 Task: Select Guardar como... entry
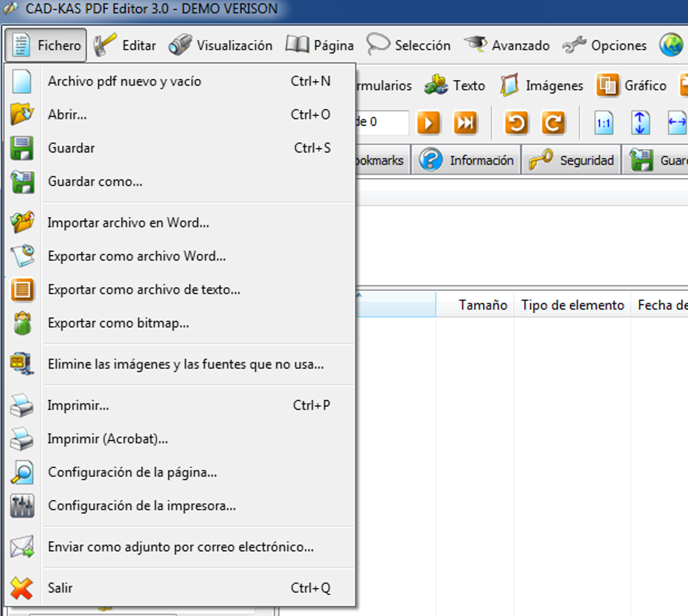pos(180,181)
